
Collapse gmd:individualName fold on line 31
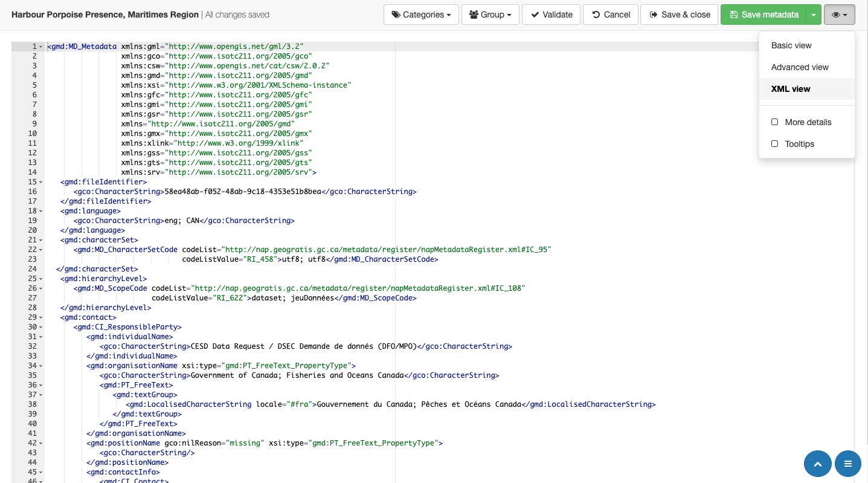(x=40, y=337)
